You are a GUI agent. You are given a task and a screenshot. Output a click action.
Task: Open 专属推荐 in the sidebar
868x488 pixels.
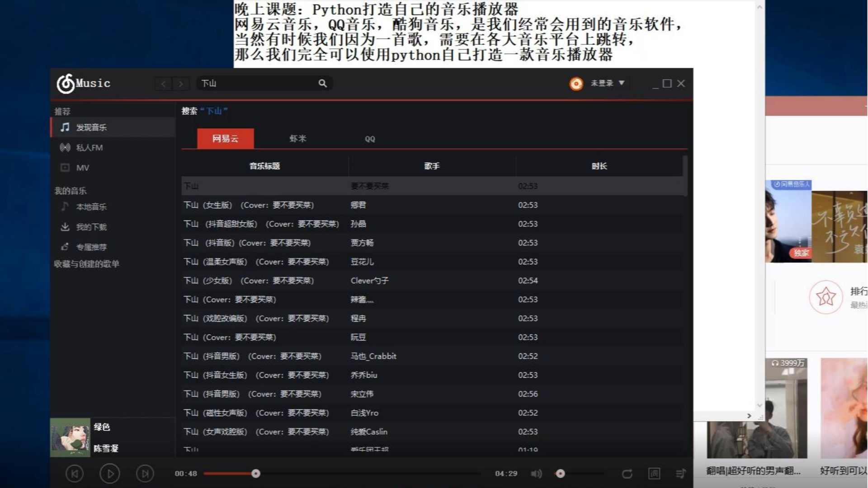pos(113,247)
